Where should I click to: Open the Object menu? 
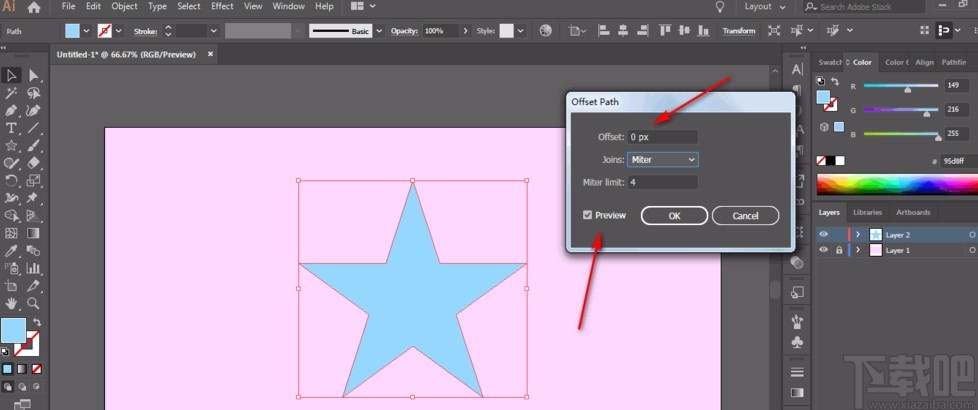[x=124, y=6]
